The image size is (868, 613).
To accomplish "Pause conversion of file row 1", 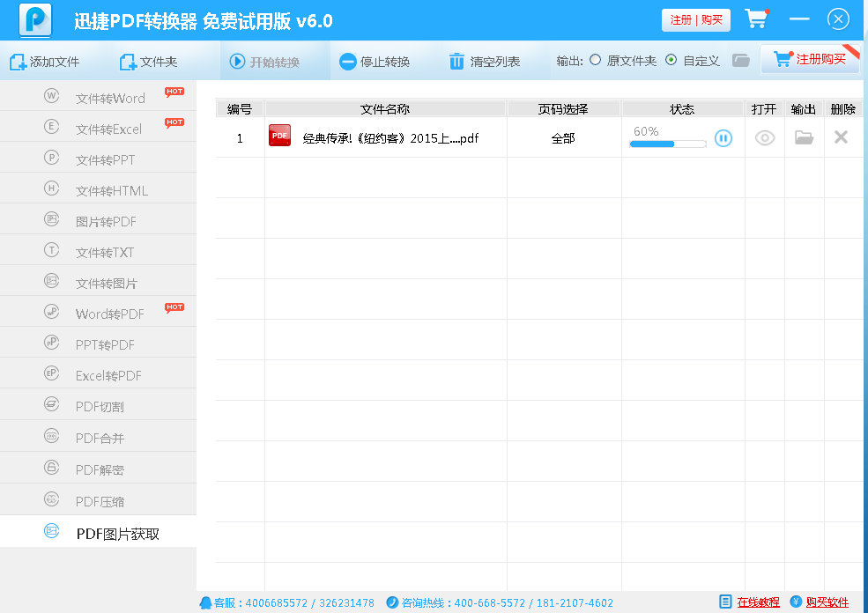I will [x=723, y=137].
